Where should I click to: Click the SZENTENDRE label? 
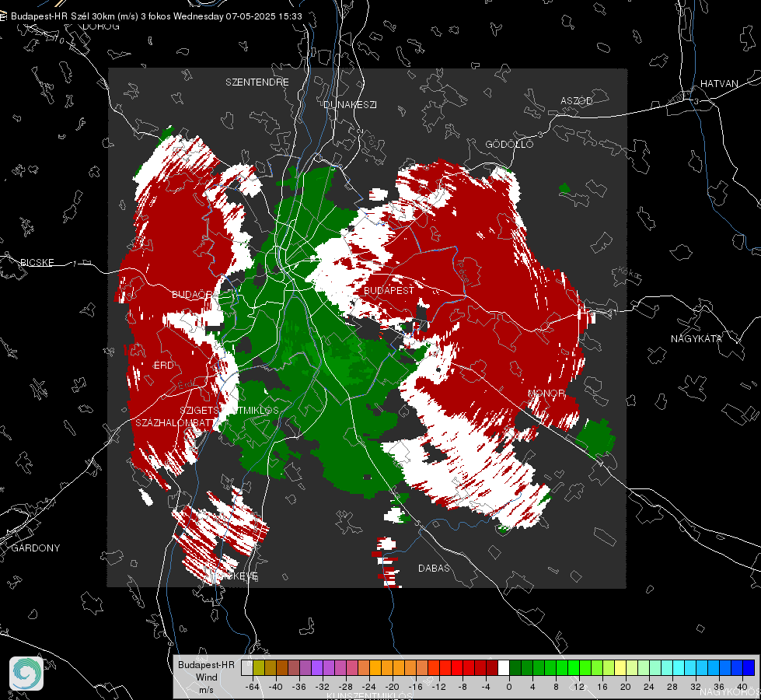click(x=257, y=82)
